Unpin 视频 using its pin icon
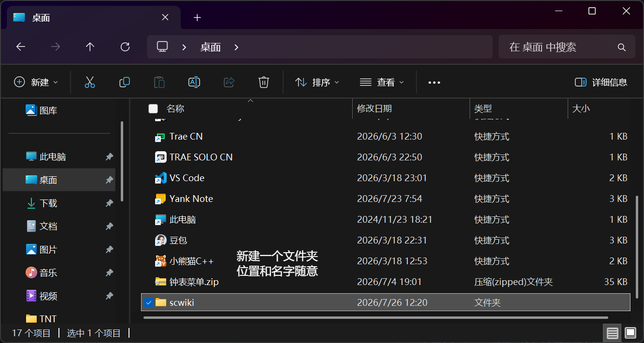 coord(109,296)
